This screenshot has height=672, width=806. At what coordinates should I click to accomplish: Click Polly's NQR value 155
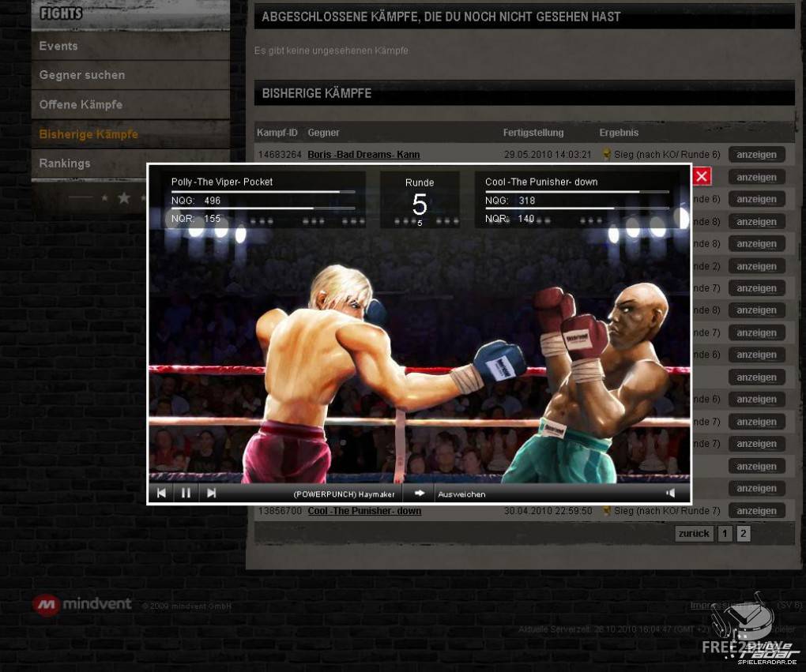tap(212, 219)
